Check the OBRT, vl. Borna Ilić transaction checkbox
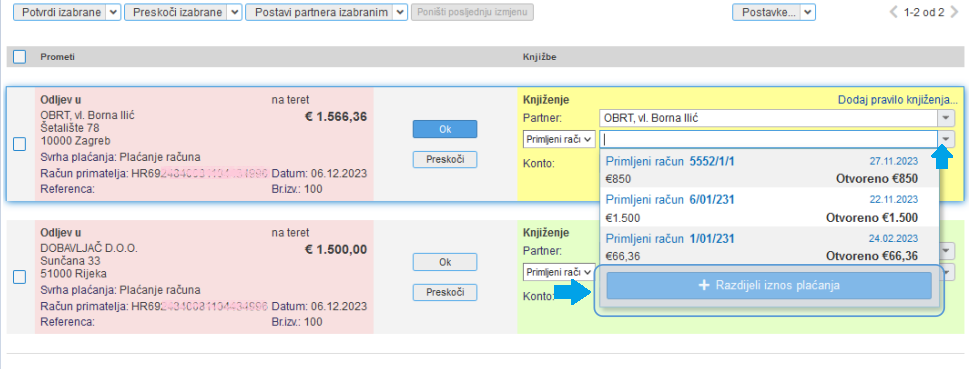 pyautogui.click(x=19, y=144)
